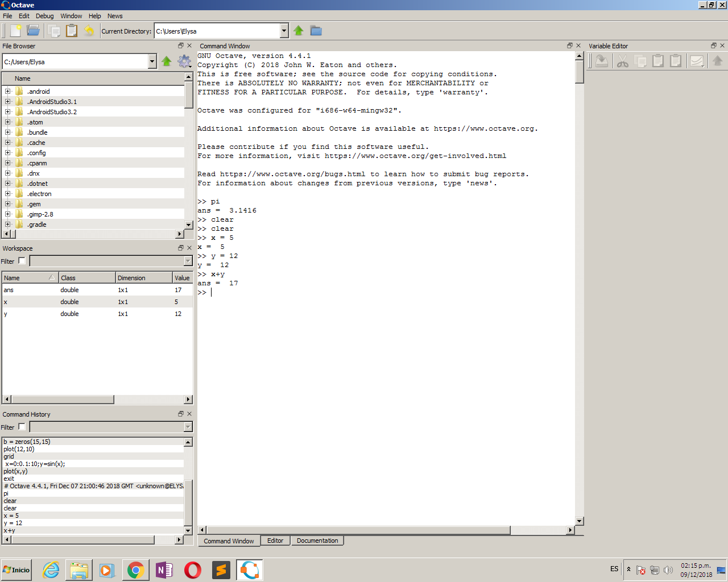Screen dimensions: 728x582
Task: Enable the Workspace filter checkbox
Action: click(22, 261)
